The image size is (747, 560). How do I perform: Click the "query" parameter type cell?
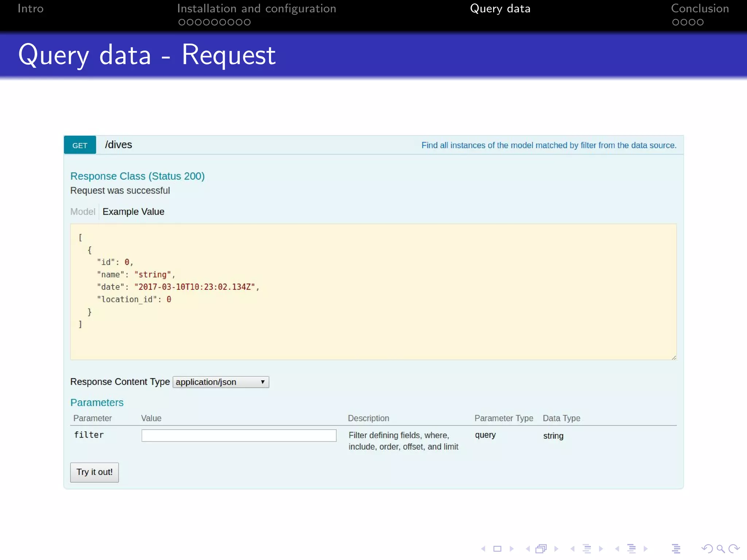click(x=485, y=435)
